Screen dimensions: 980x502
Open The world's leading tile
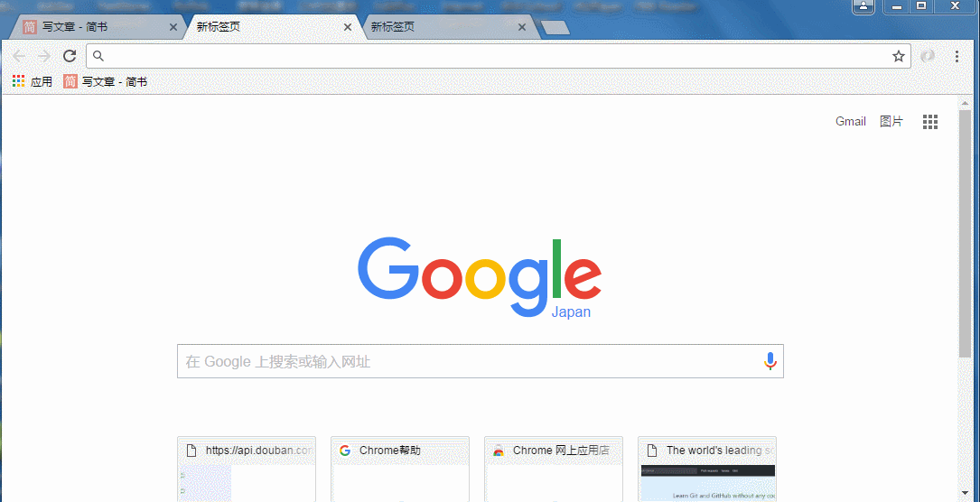tap(707, 469)
